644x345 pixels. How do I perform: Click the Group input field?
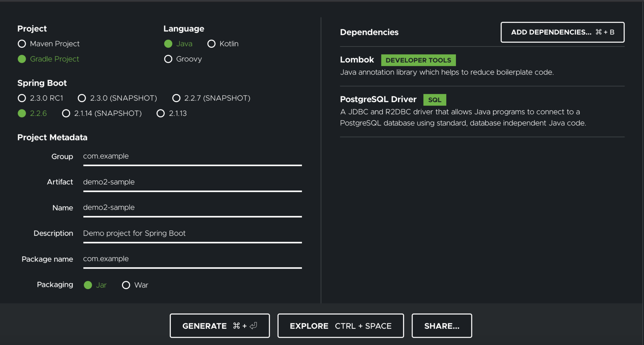tap(192, 156)
